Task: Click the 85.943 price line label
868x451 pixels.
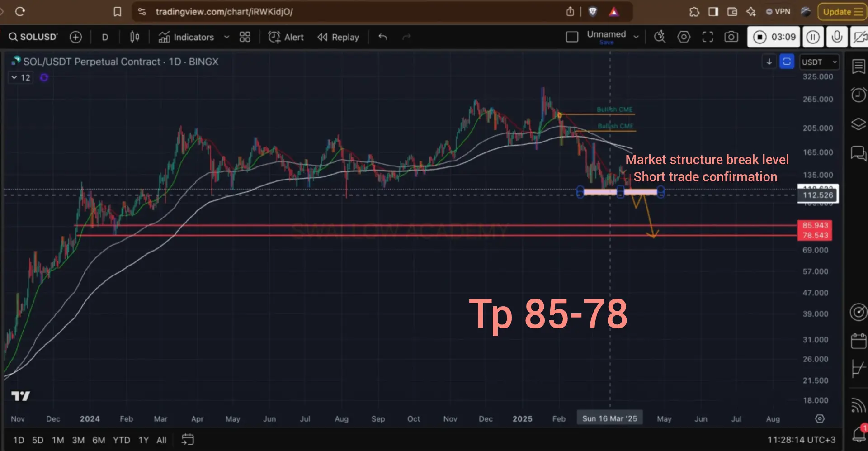Action: click(x=815, y=225)
